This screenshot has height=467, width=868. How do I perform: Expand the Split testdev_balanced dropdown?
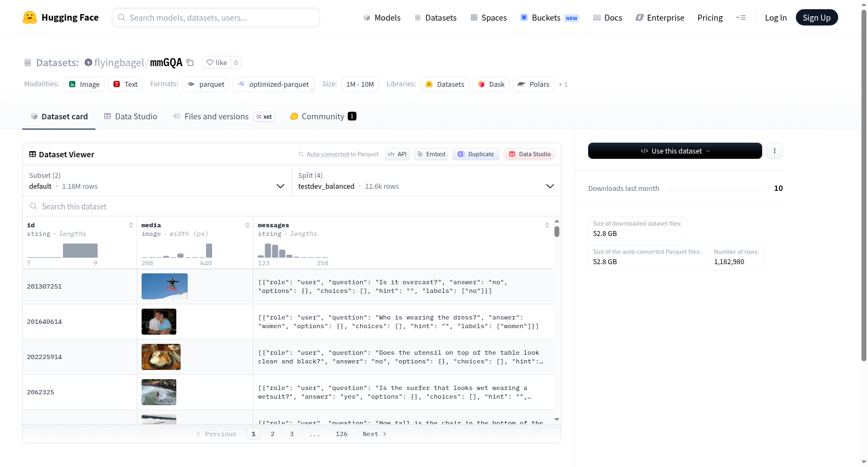(426, 181)
